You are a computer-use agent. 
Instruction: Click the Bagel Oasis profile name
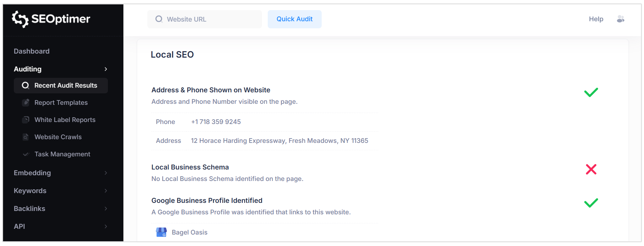click(x=189, y=232)
